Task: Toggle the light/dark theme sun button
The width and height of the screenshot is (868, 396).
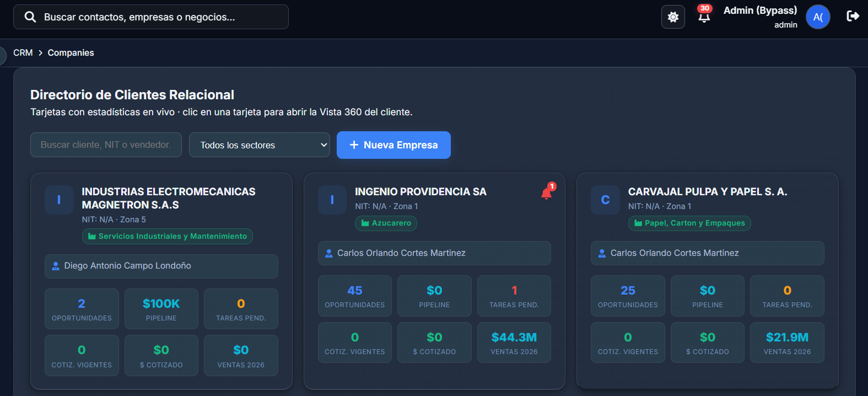Action: coord(673,17)
